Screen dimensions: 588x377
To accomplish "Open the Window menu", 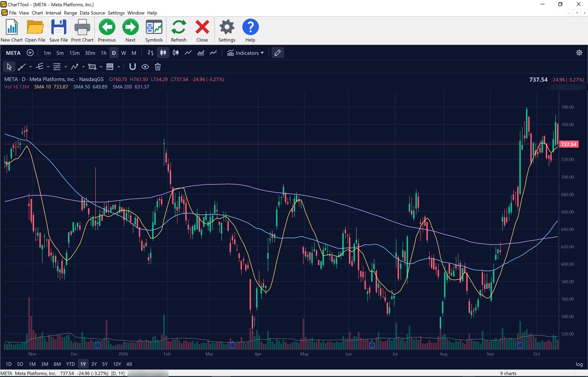I will 136,13.
